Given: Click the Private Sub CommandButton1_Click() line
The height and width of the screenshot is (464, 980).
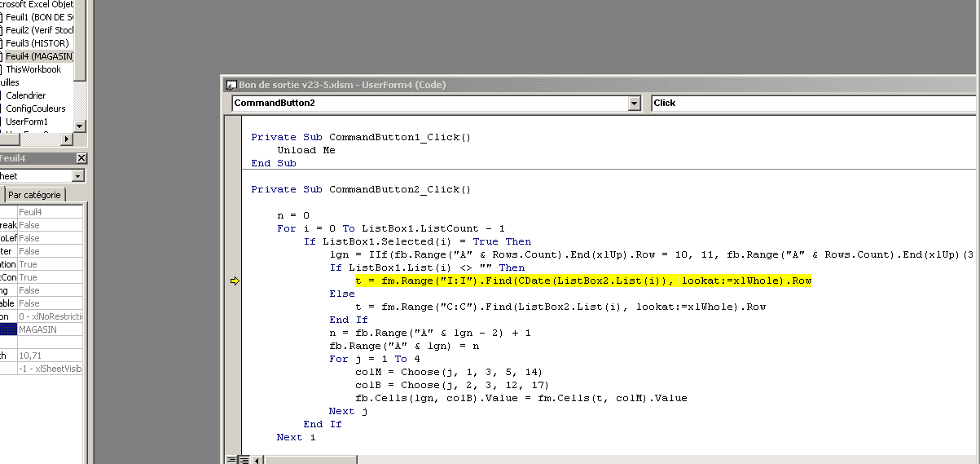Looking at the screenshot, I should pyautogui.click(x=361, y=137).
